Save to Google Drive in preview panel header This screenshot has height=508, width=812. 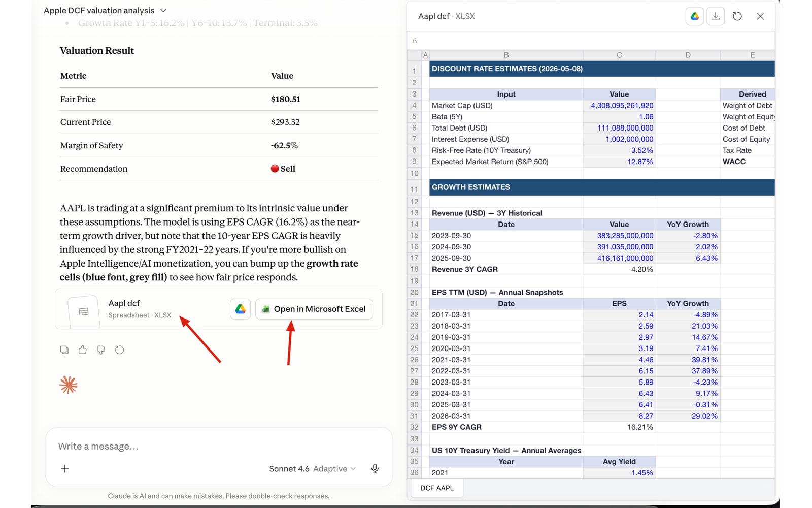pyautogui.click(x=695, y=16)
